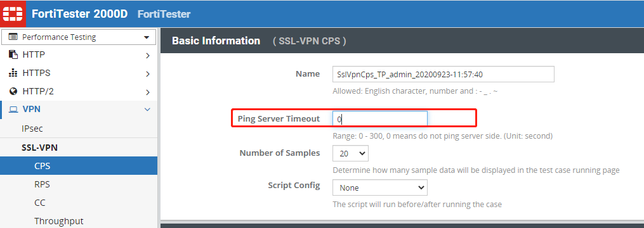The height and width of the screenshot is (228, 644).
Task: Open the HTTP/2 menu item
Action: click(x=79, y=91)
